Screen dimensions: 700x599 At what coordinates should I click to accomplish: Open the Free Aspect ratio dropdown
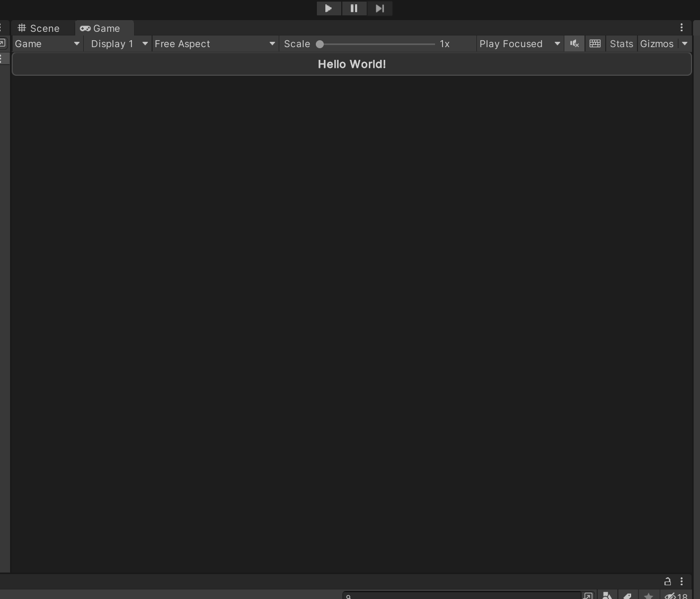point(214,43)
